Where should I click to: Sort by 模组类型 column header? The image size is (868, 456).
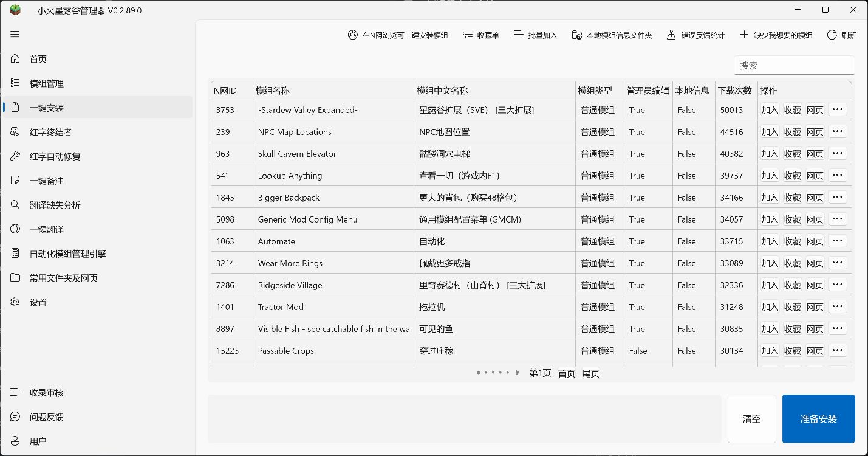(600, 91)
